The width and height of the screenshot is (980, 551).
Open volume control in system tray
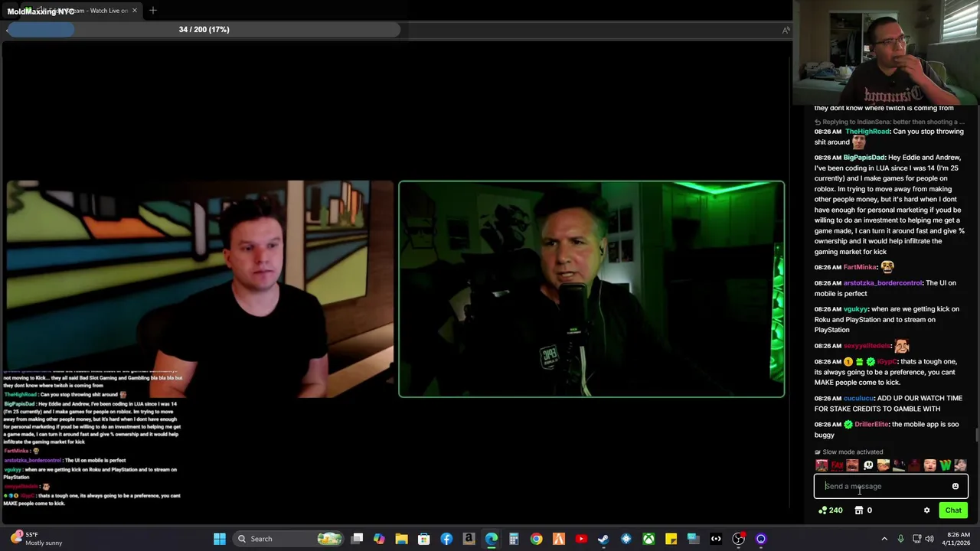pos(929,539)
